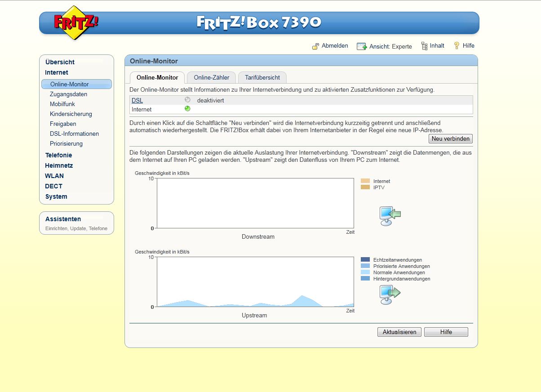Open the DSL link in the status table
This screenshot has height=392, width=541.
pos(137,100)
